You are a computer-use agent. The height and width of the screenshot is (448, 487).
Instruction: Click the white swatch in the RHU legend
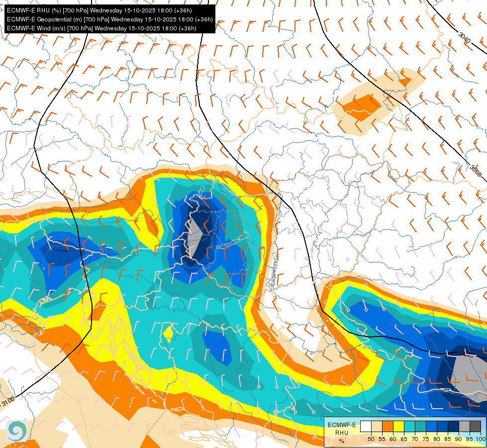[x=366, y=427]
